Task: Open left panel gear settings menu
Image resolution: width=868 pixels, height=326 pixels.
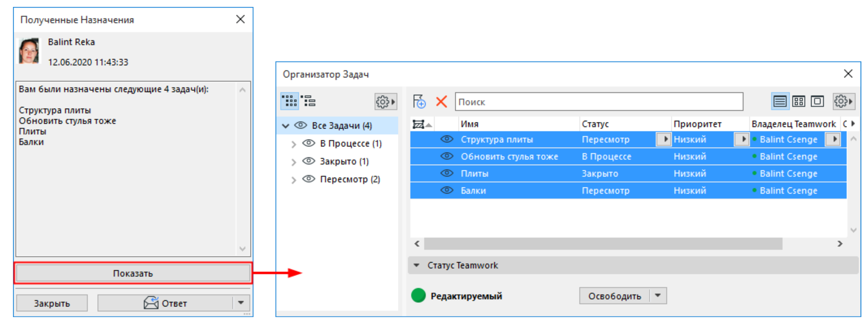Action: point(386,101)
